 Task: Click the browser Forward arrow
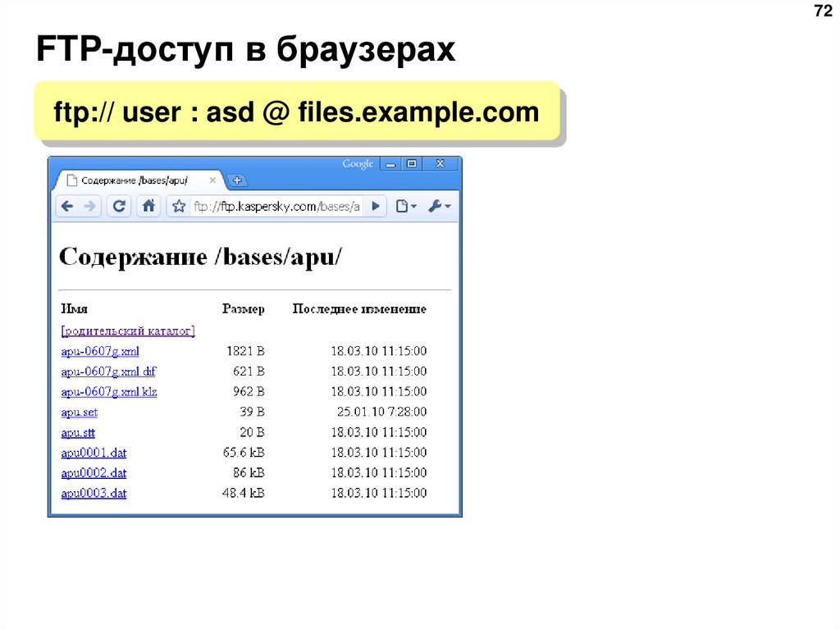[x=90, y=207]
